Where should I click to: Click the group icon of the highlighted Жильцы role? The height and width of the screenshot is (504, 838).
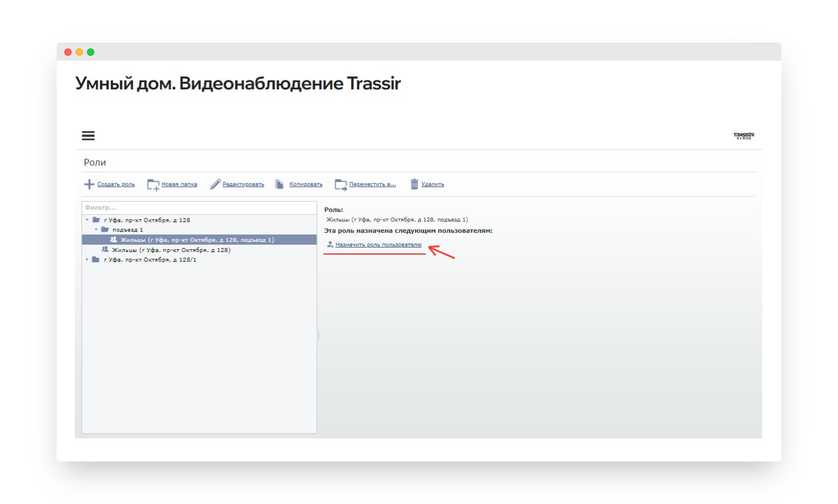113,240
